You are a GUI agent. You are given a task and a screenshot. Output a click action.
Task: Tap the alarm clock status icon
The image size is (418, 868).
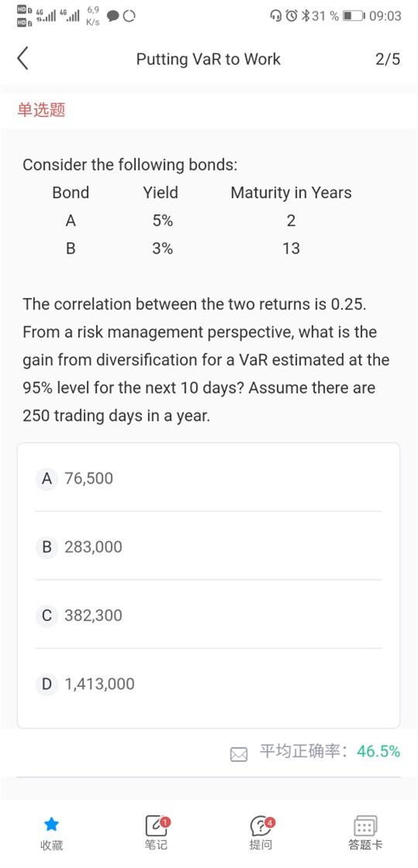click(292, 15)
